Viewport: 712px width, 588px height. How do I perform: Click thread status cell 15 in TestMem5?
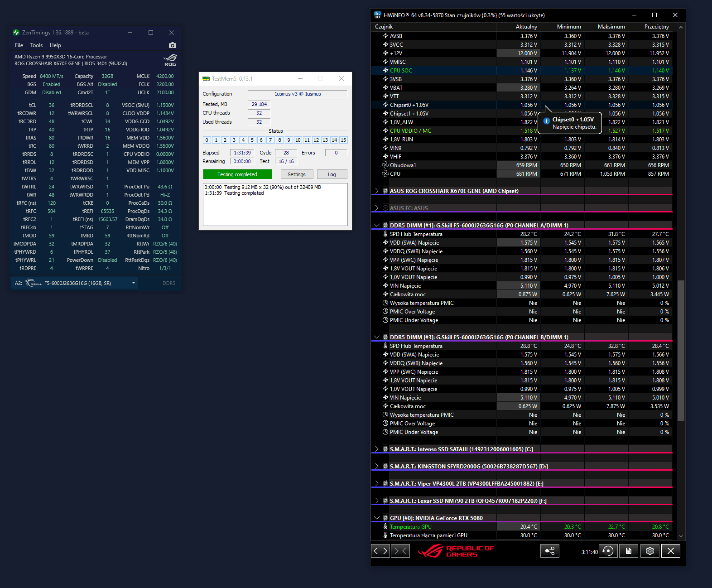coord(343,140)
